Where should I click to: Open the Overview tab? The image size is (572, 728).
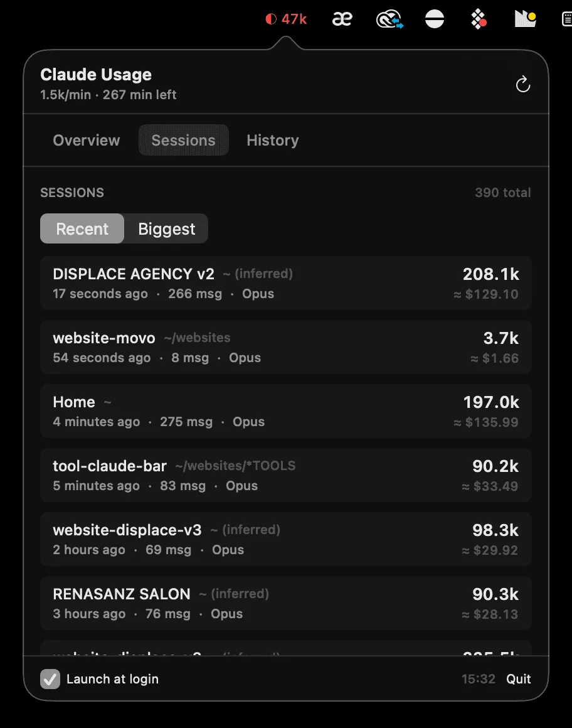point(86,140)
